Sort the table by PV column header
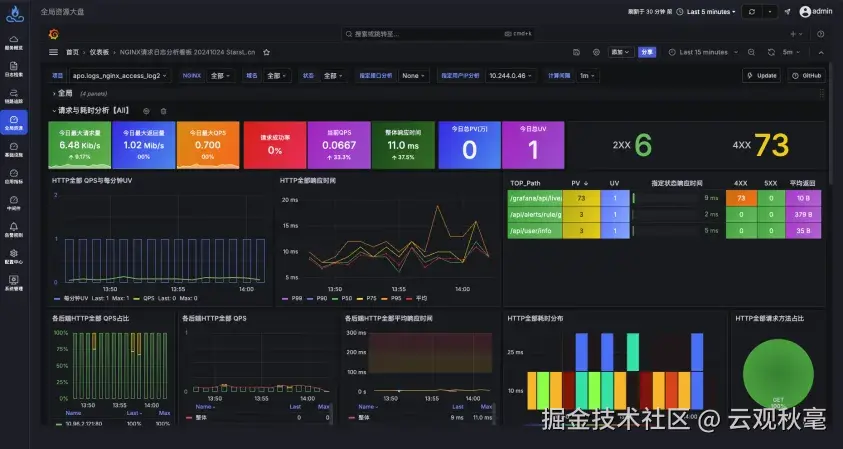 click(x=579, y=183)
